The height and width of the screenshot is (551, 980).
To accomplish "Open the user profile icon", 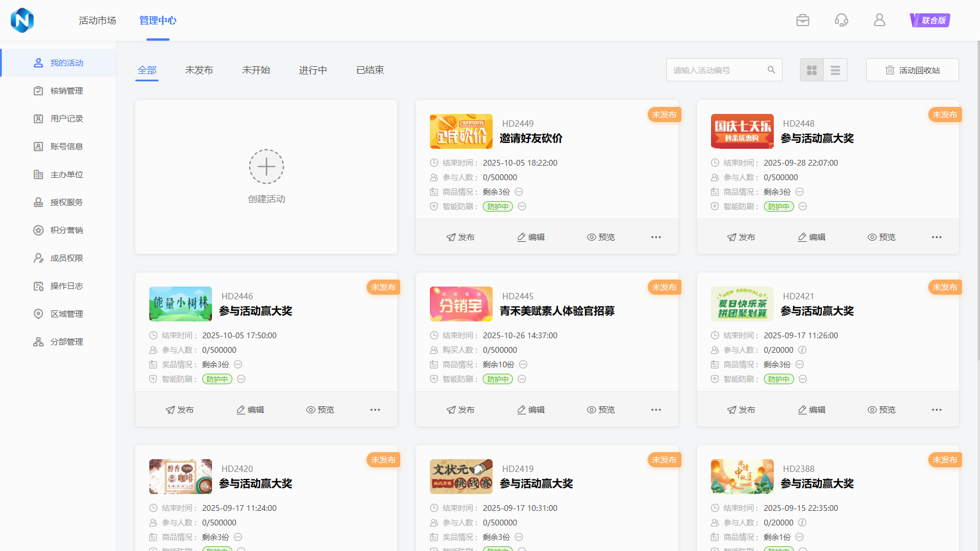I will pos(880,20).
